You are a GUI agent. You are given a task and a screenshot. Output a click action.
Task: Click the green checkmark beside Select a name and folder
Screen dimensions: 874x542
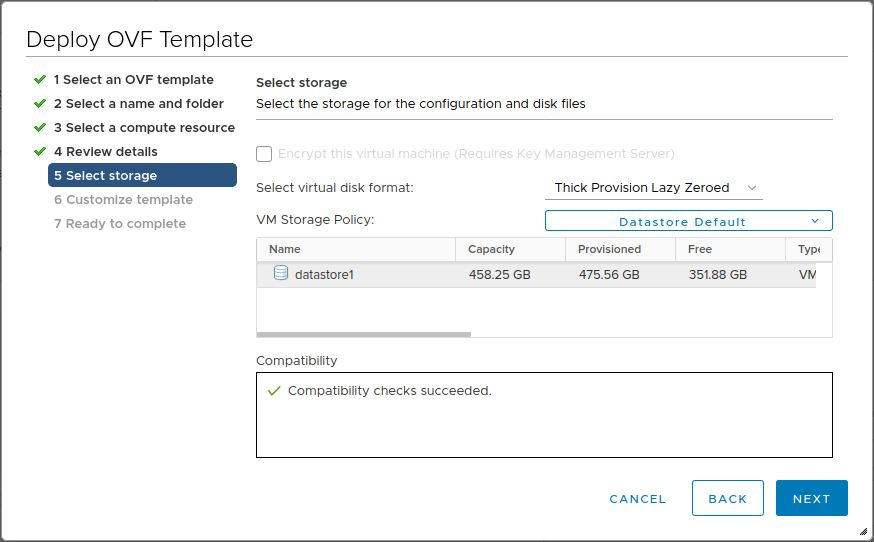pos(40,103)
